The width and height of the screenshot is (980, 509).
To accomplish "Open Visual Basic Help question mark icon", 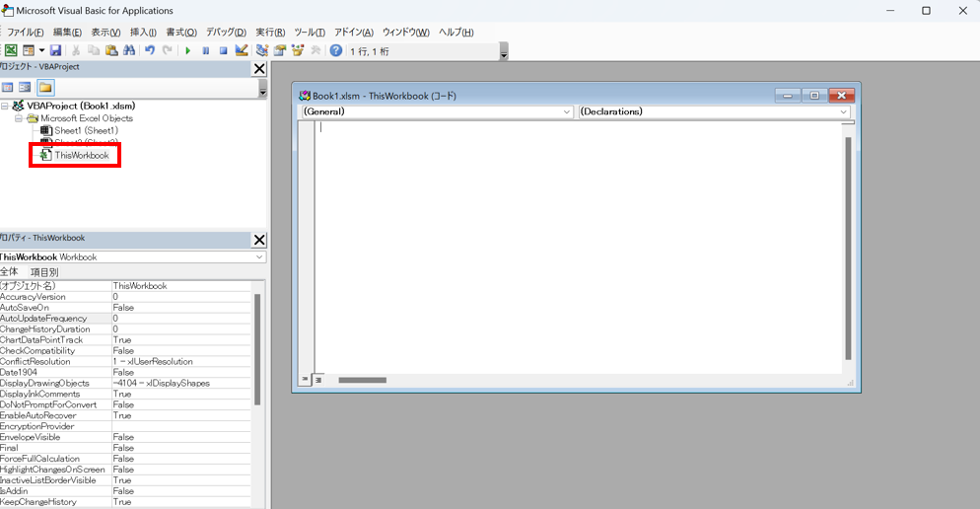I will (336, 50).
